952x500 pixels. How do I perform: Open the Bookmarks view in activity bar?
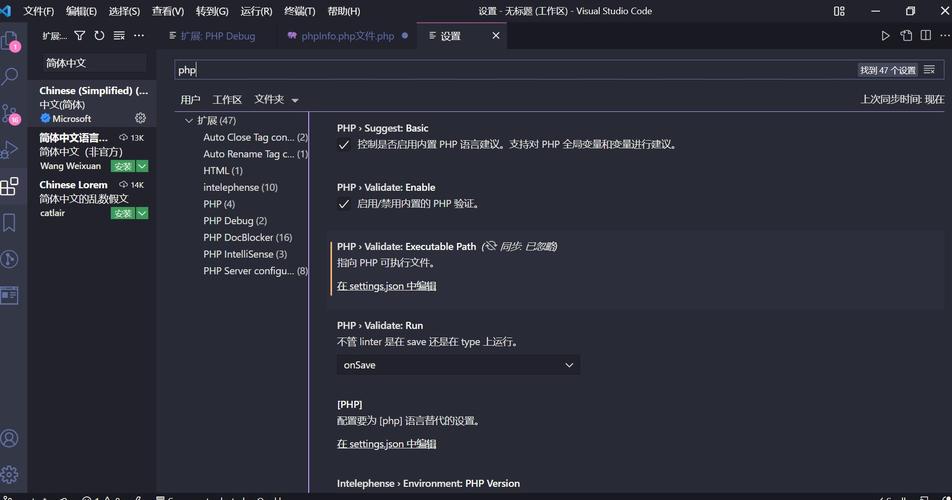pos(10,223)
